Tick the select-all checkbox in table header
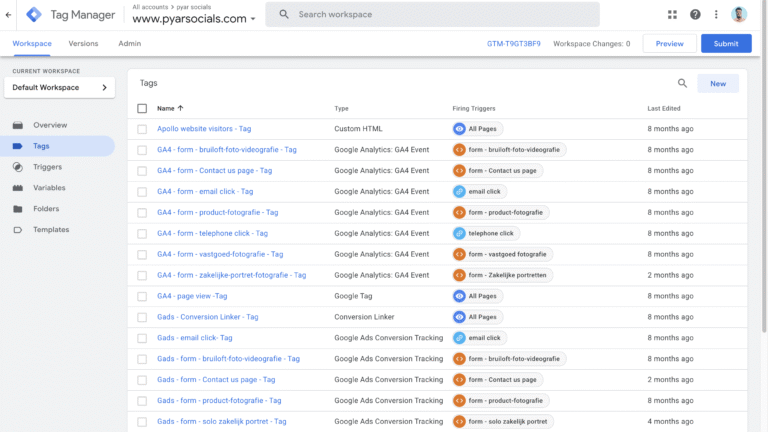This screenshot has width=768, height=432. (x=142, y=108)
